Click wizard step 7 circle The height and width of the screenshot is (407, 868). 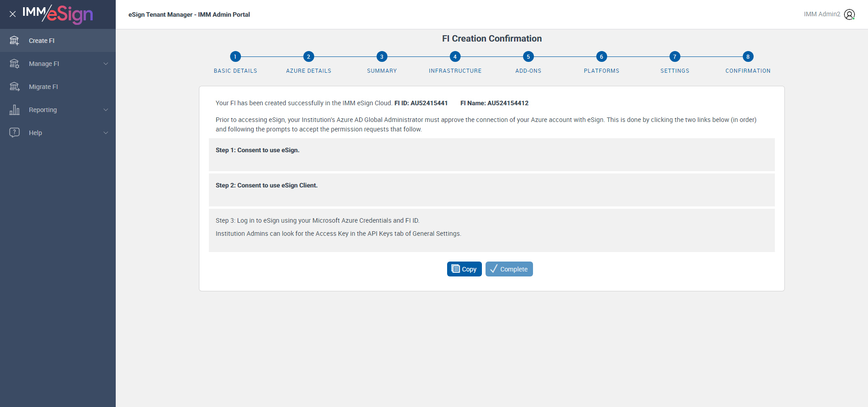pos(675,56)
